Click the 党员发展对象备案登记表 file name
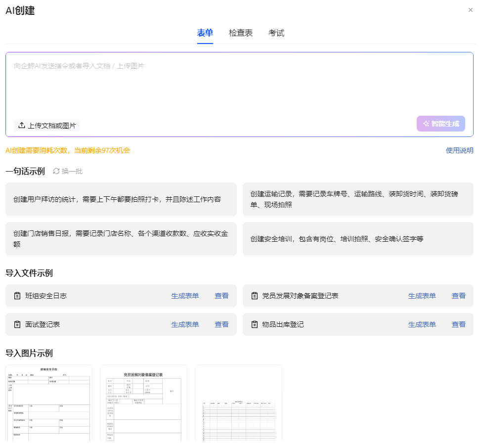 pyautogui.click(x=300, y=296)
